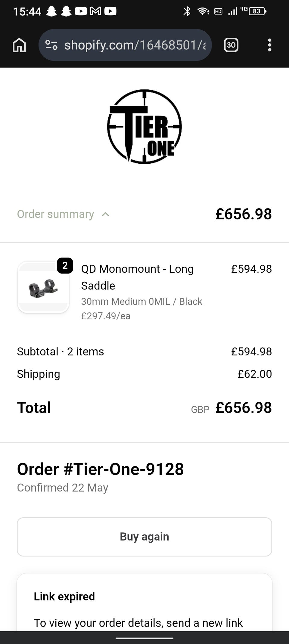Tap the Link expired card heading
Screen dimensions: 289x644
click(x=64, y=596)
